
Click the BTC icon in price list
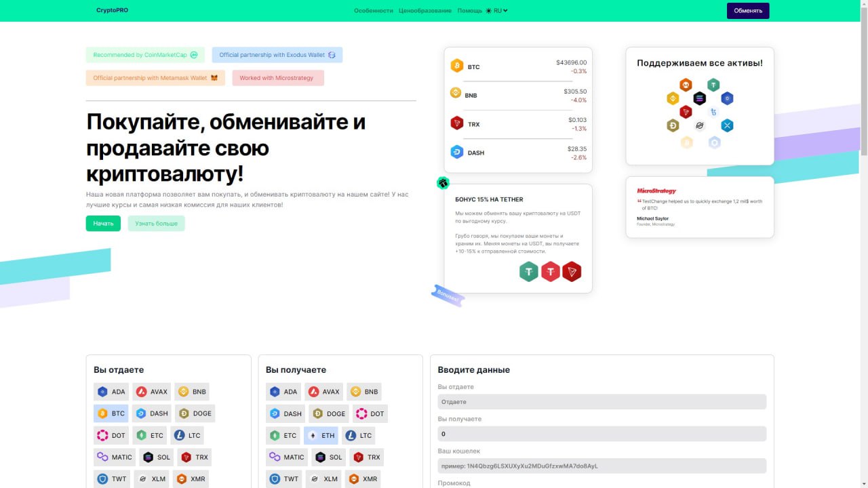(x=456, y=66)
